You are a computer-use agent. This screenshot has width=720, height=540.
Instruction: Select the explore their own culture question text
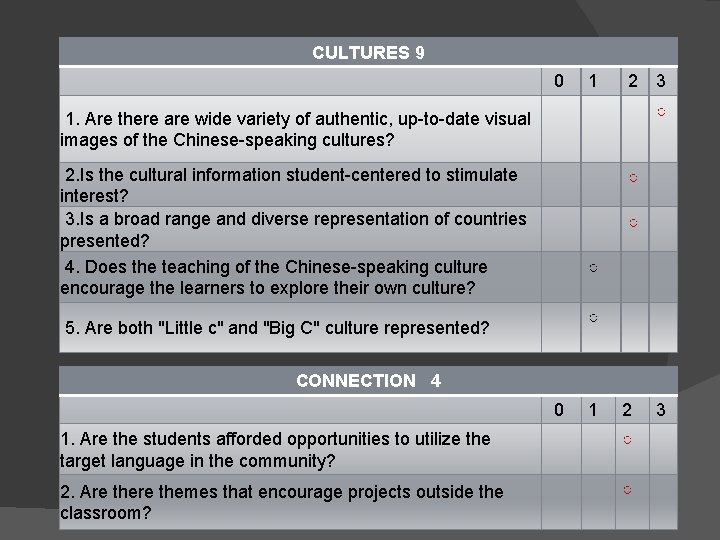coord(274,277)
